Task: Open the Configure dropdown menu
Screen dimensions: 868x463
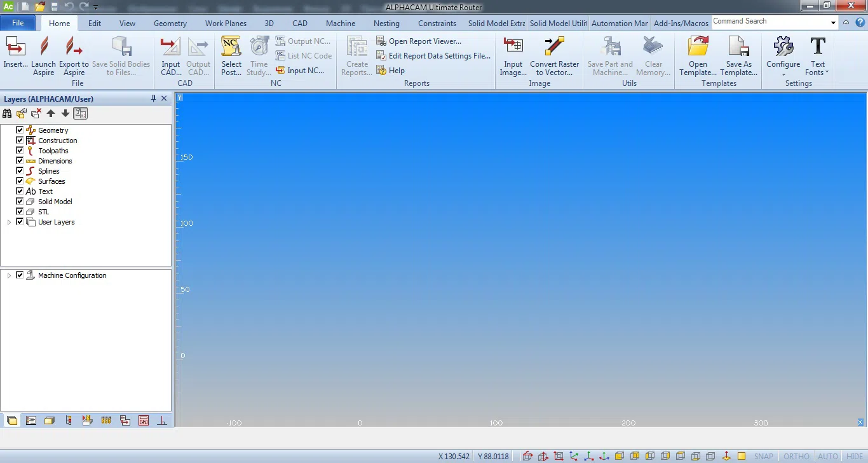Action: pyautogui.click(x=783, y=55)
